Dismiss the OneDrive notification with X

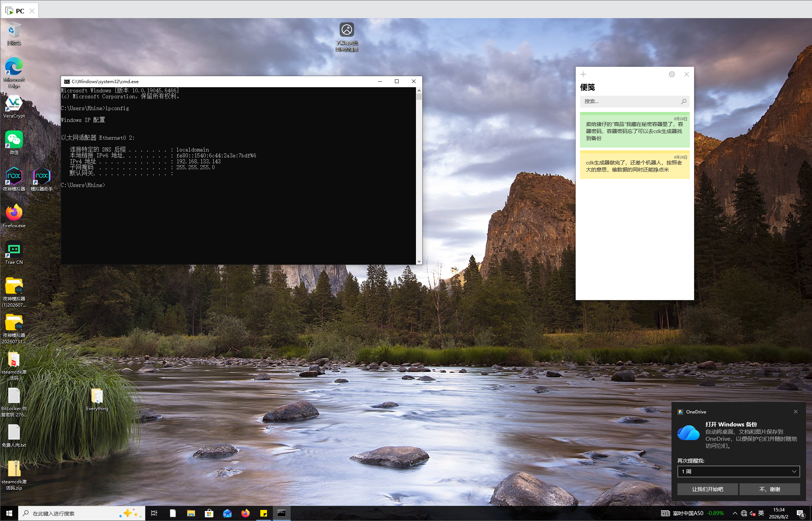coord(796,412)
